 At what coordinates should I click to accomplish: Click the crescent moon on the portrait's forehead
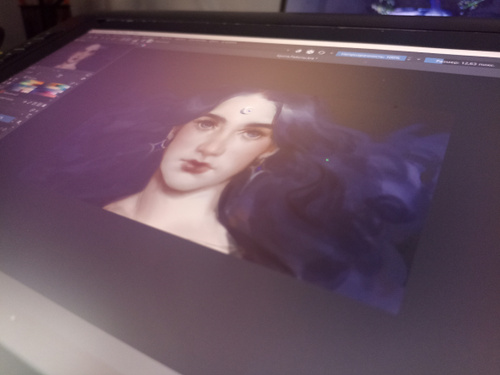247,110
